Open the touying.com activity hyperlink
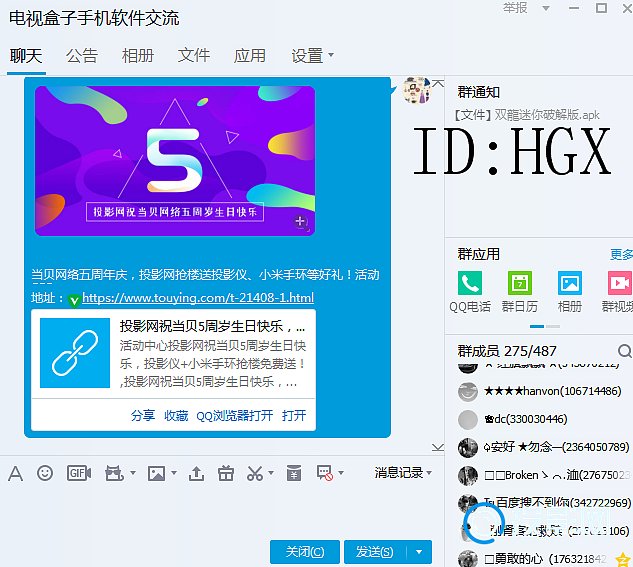The image size is (633, 567). [x=198, y=298]
